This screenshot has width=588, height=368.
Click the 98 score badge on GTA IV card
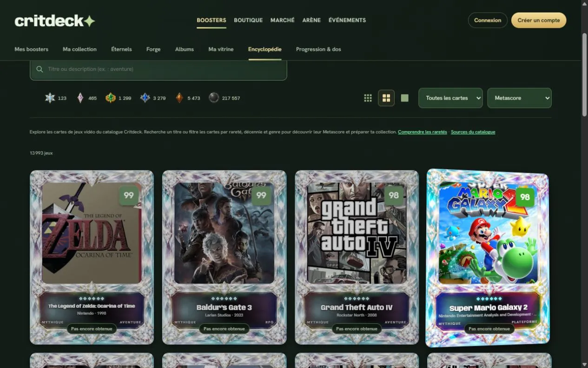click(394, 195)
